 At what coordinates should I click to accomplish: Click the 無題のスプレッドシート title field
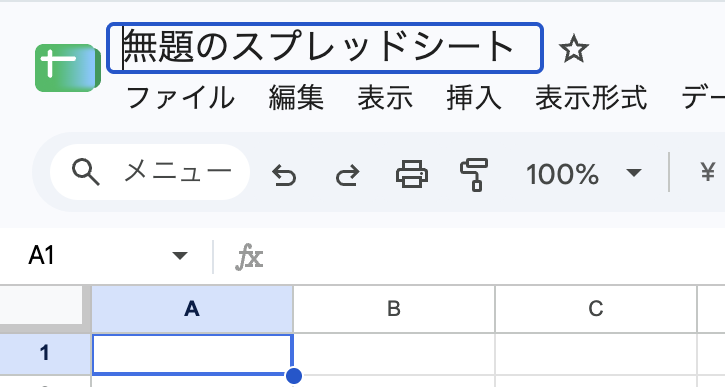pyautogui.click(x=325, y=48)
